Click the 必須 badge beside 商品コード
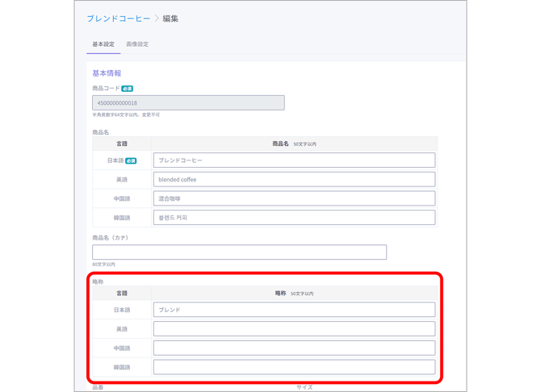Screen dimensions: 541x392 [128, 89]
